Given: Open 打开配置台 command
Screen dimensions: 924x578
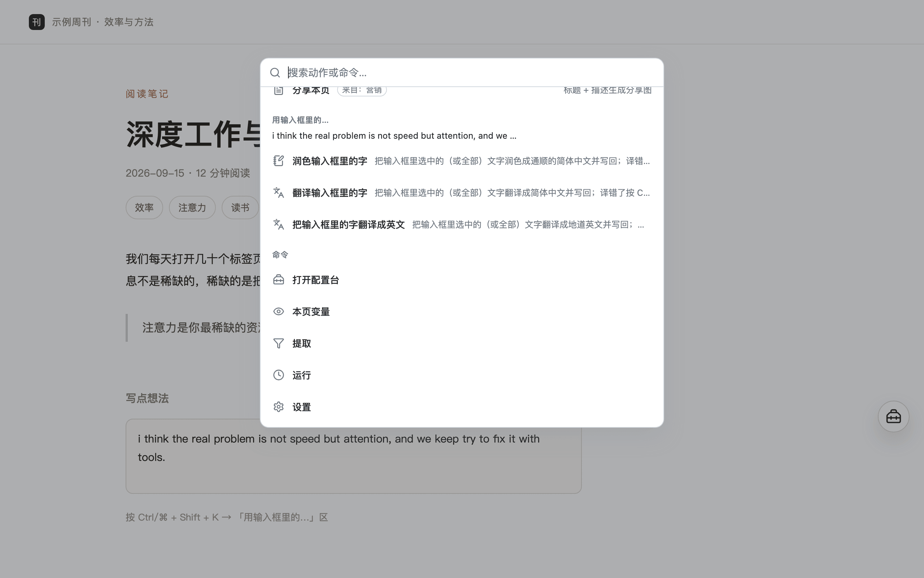Looking at the screenshot, I should [x=462, y=280].
